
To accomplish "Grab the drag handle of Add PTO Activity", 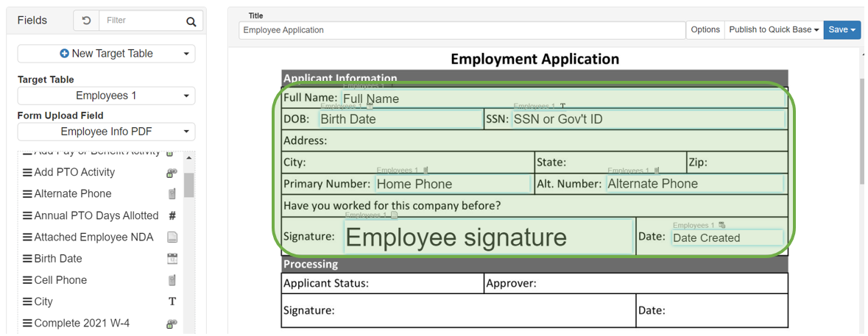I will [27, 173].
